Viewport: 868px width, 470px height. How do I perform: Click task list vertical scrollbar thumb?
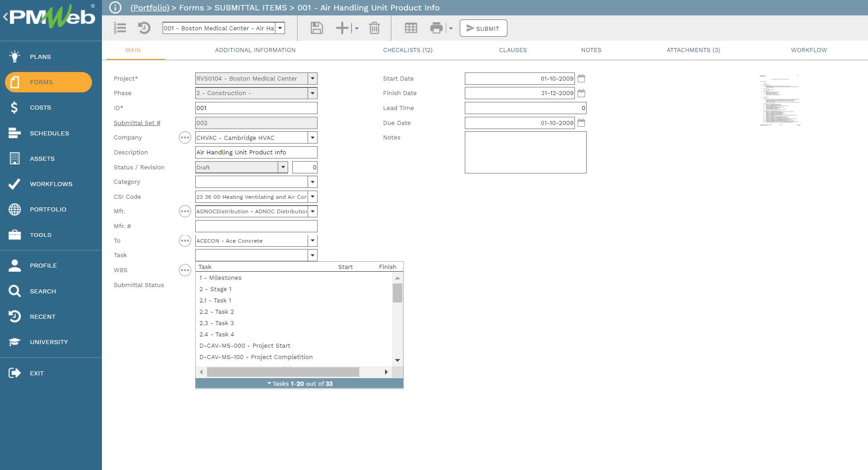[x=397, y=293]
